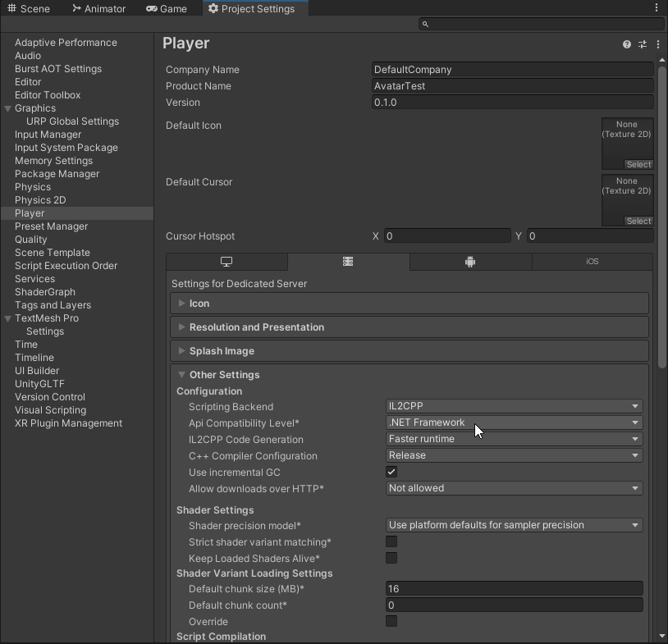Image resolution: width=668 pixels, height=644 pixels.
Task: Expand the Resolution and Presentation section
Action: click(x=256, y=327)
